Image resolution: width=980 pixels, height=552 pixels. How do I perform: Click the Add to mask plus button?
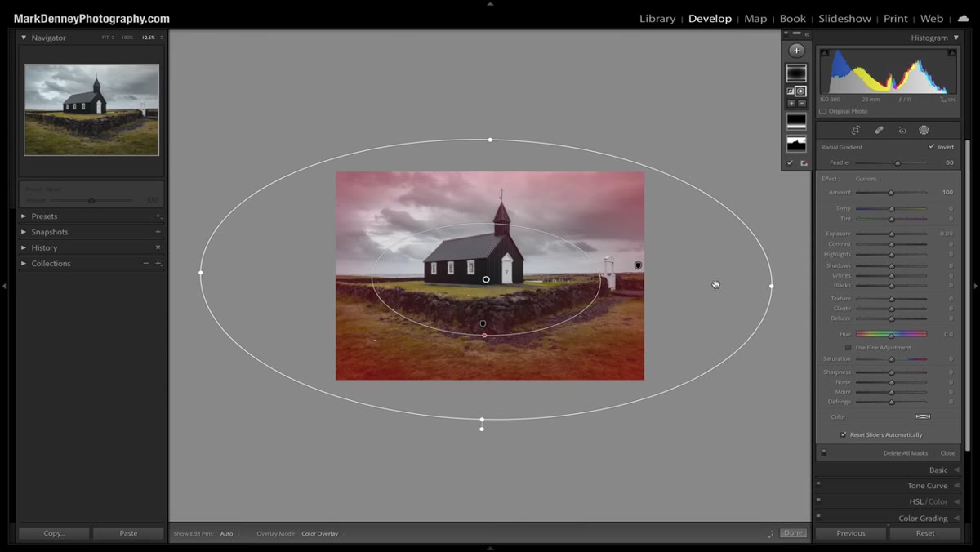[x=791, y=104]
